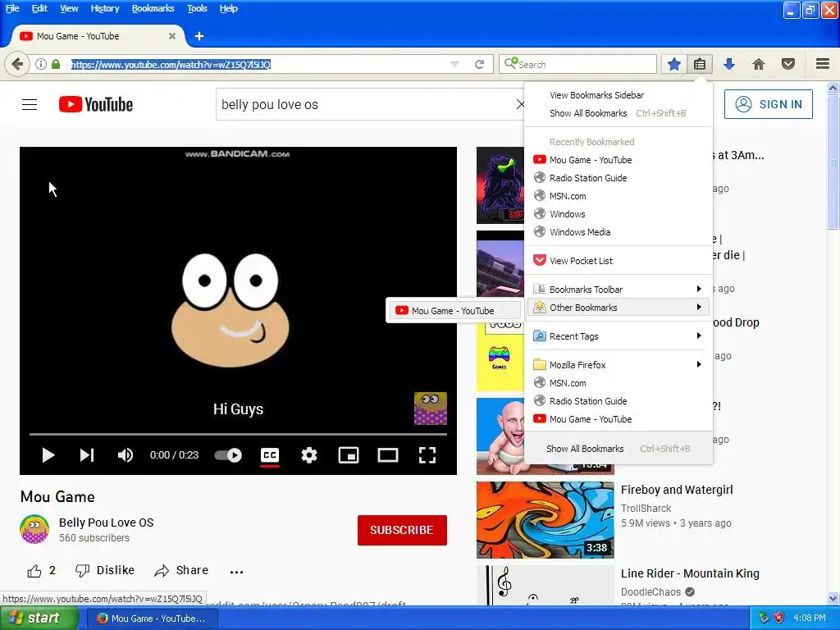Click the Pocket toolbar icon
Screen dimensions: 840x630
pyautogui.click(x=788, y=64)
